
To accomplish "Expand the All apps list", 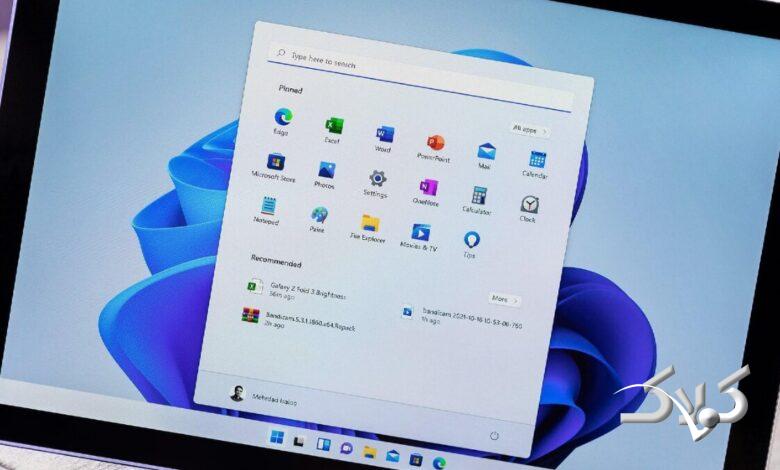I will (x=528, y=129).
